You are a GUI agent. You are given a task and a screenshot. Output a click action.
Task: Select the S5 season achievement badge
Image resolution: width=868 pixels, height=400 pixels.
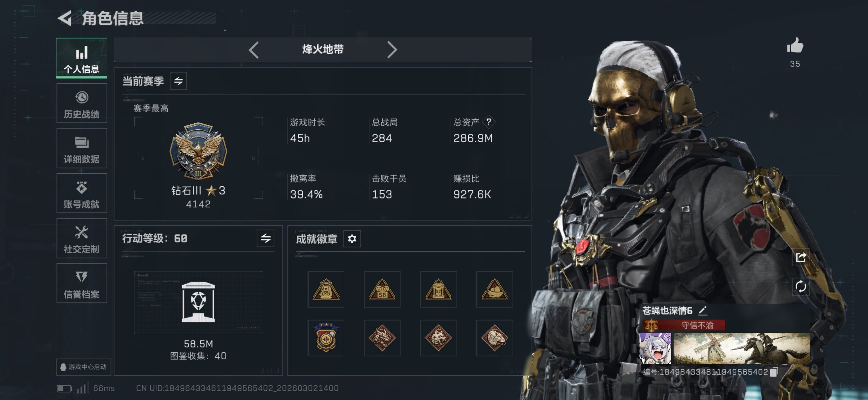(326, 290)
